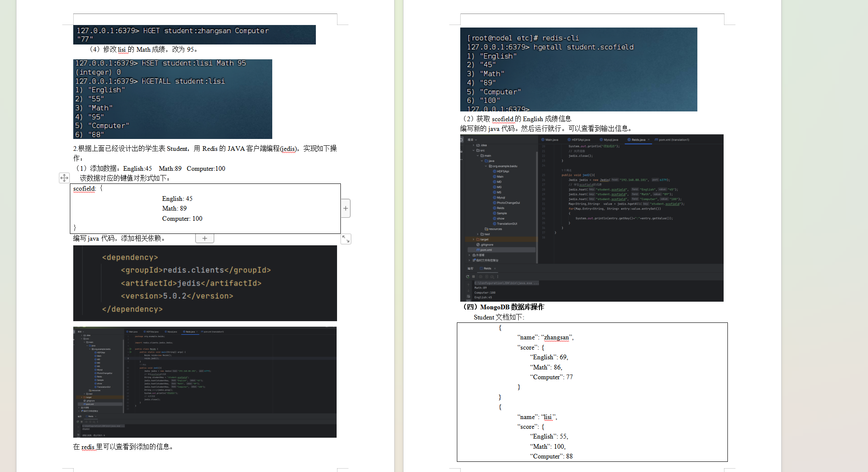This screenshot has width=868, height=472.
Task: Click the add-column plus button beside table
Action: coord(346,208)
